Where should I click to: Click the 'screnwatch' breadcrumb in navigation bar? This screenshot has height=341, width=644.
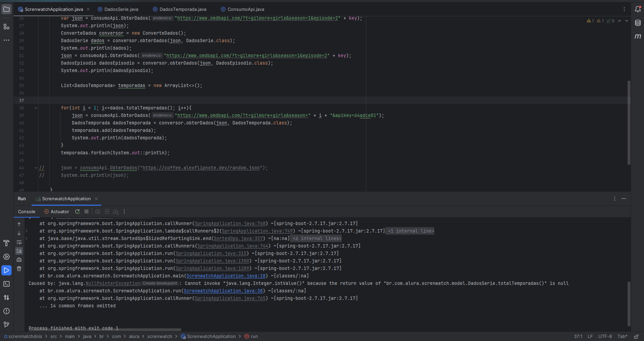160,337
